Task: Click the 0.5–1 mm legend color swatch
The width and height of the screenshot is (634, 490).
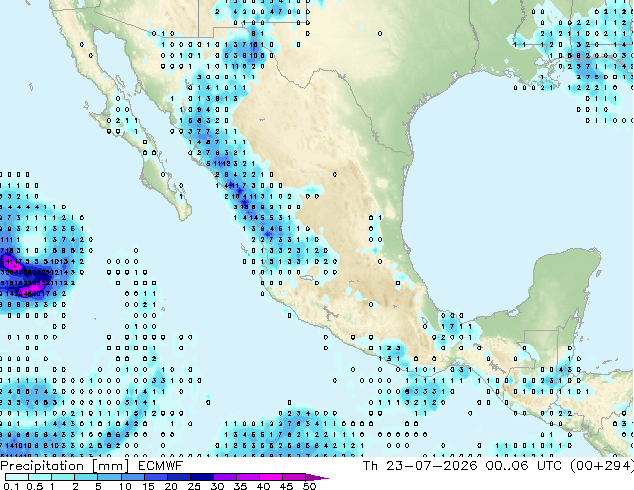Action: 40,477
